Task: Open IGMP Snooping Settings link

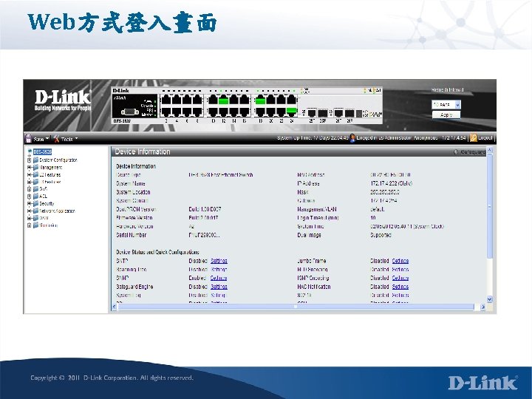Action: (400, 278)
